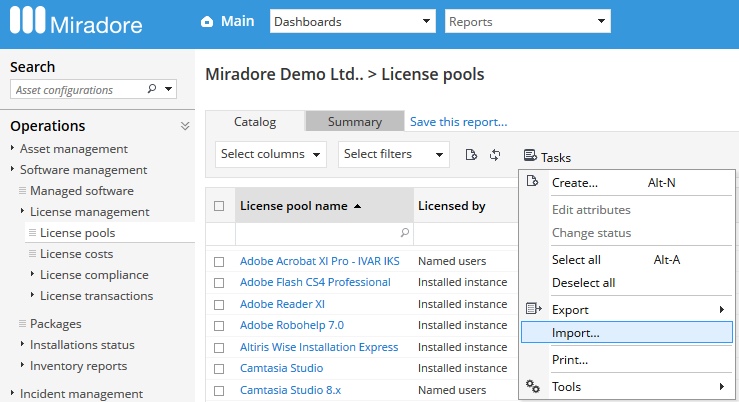
Task: Toggle the select-all header checkbox
Action: point(219,206)
